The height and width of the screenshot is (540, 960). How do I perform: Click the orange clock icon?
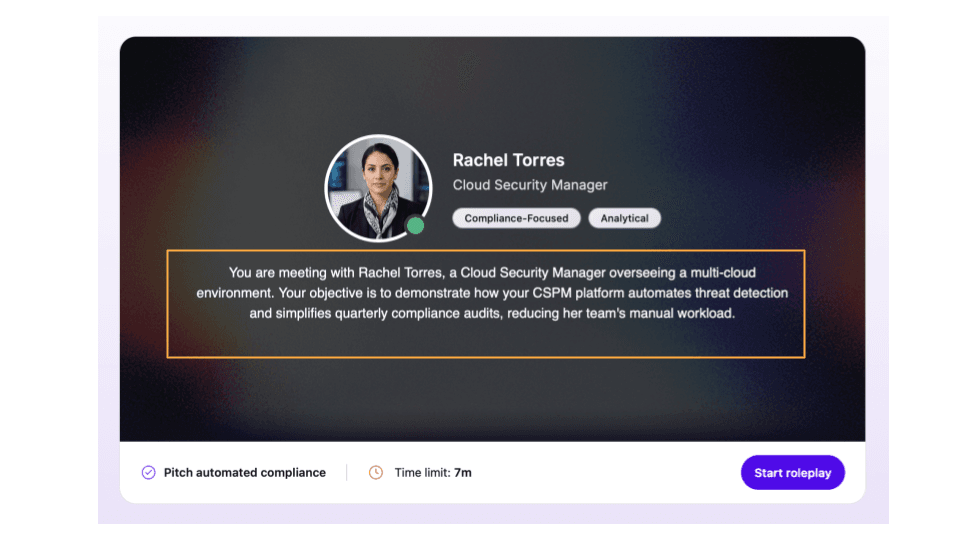376,473
